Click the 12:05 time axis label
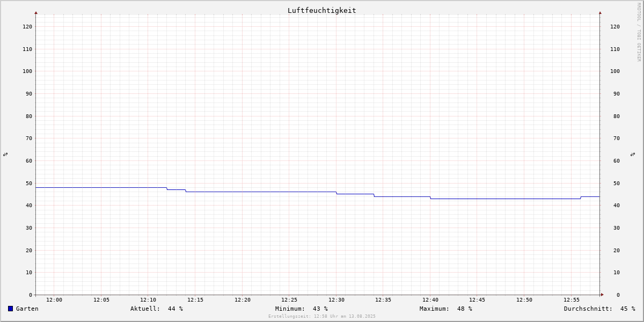644x322 pixels. click(x=101, y=300)
